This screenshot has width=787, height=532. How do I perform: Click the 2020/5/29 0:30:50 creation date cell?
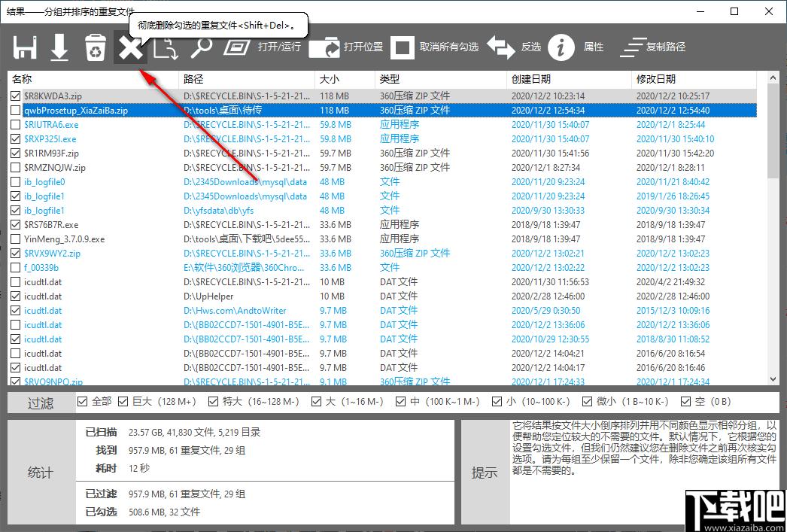(546, 311)
